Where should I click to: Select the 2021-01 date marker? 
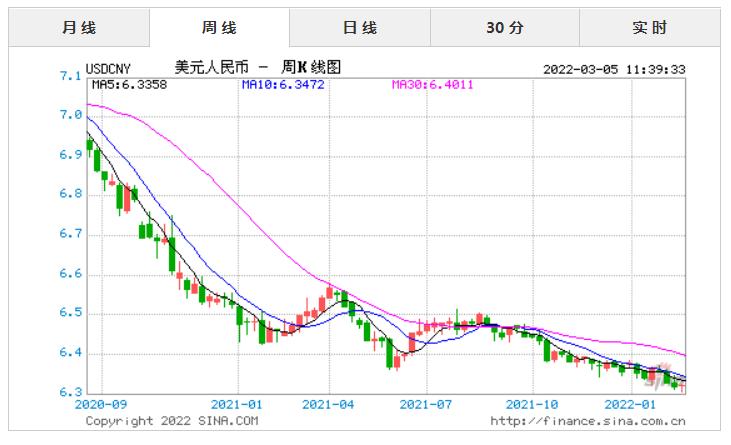(x=239, y=406)
